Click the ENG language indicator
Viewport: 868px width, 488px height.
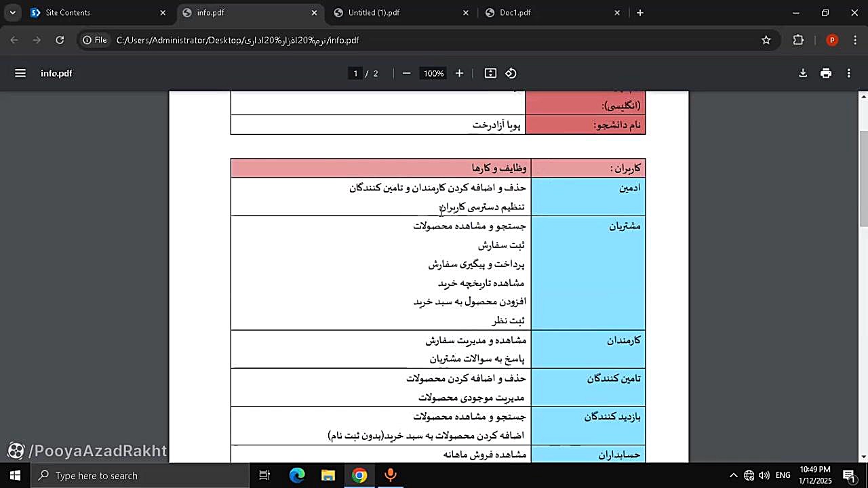tap(783, 475)
